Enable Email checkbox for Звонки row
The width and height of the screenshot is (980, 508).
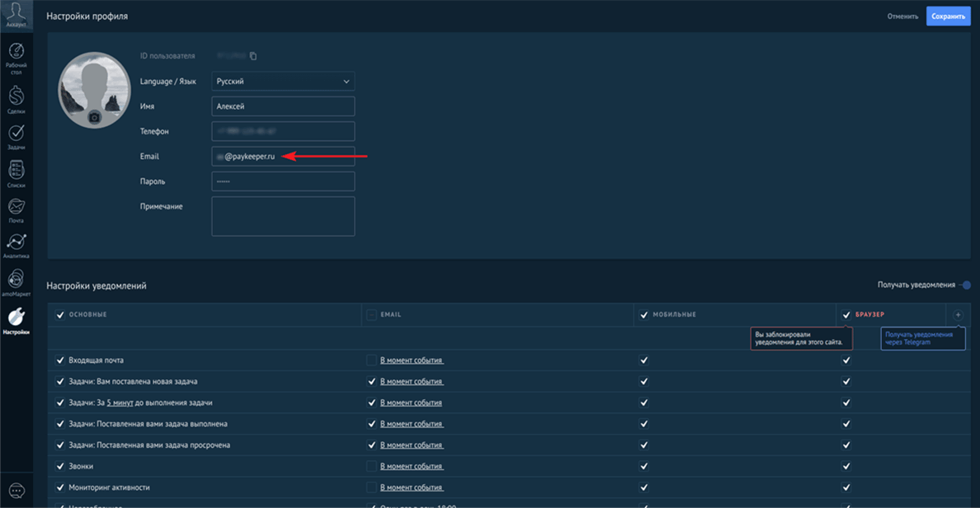coord(371,466)
